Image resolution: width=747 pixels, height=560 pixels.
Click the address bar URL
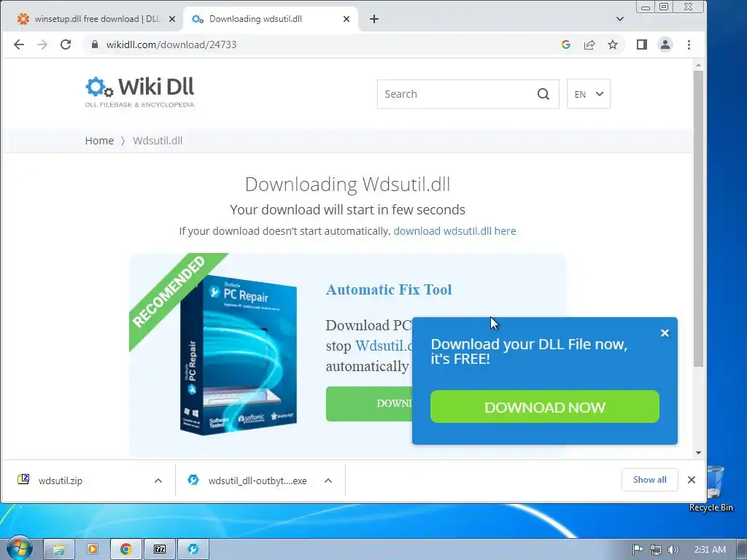coord(171,44)
